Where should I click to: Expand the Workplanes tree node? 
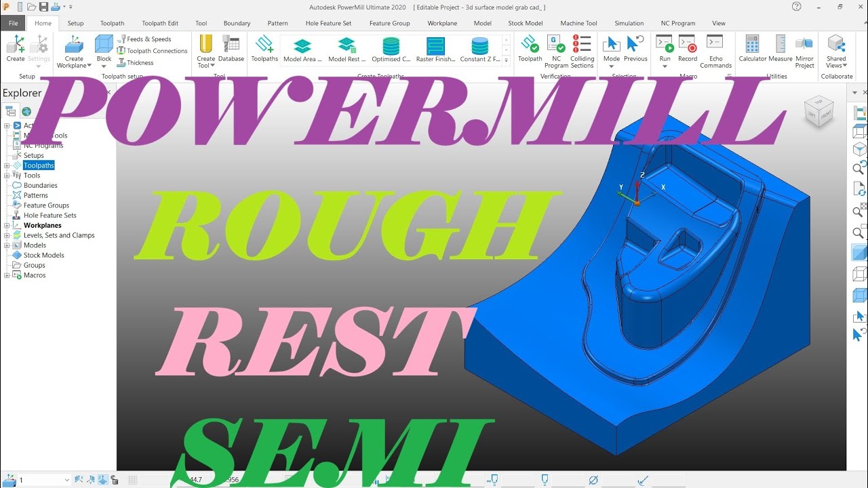7,226
